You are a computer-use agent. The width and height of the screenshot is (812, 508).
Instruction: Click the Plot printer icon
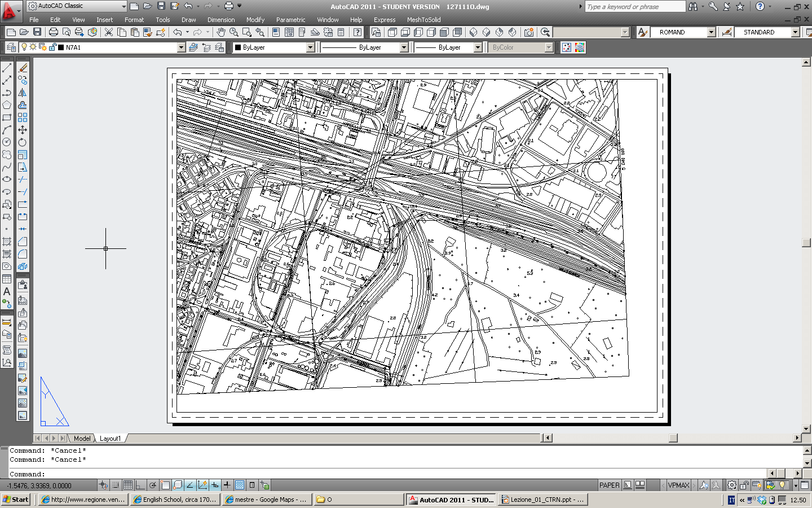tap(54, 32)
